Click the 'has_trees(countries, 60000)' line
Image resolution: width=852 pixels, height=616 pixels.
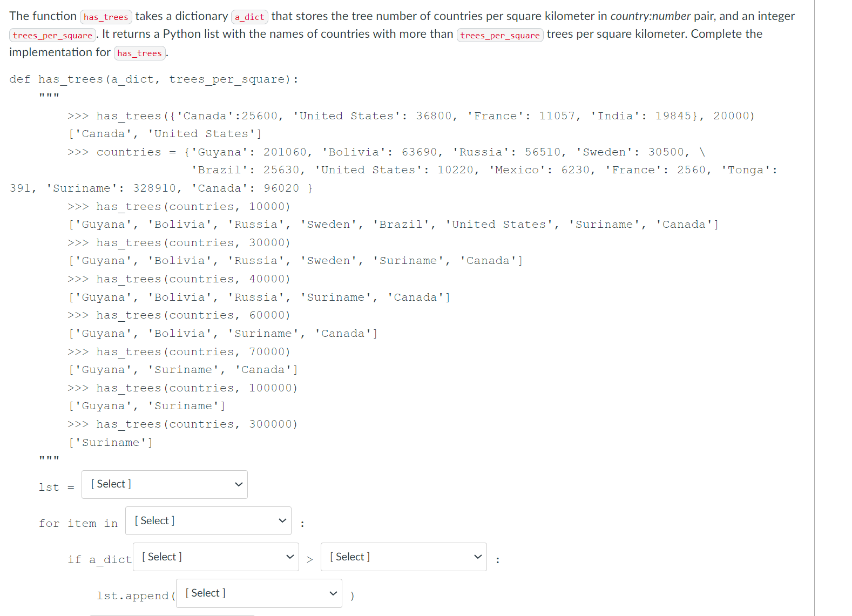point(179,315)
